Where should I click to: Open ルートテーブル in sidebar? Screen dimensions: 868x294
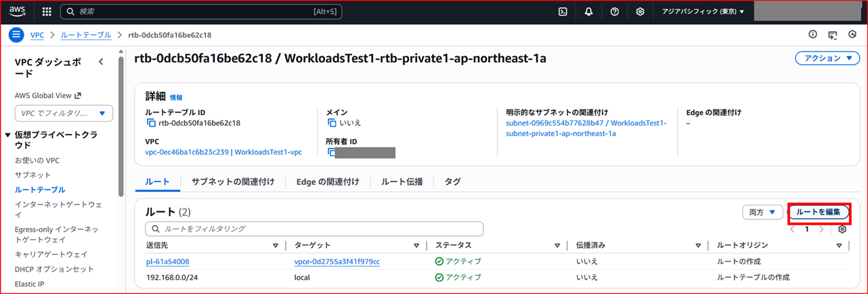pos(40,190)
